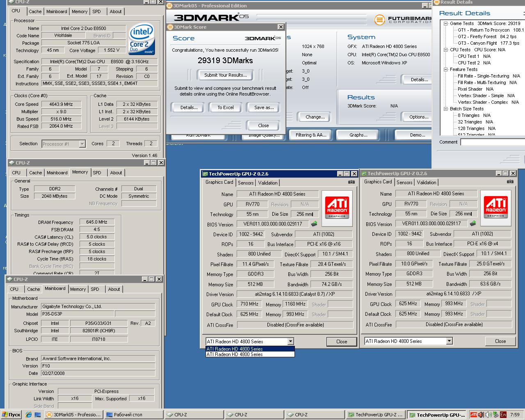
Task: Click the Details... button in the System section
Action: [419, 80]
